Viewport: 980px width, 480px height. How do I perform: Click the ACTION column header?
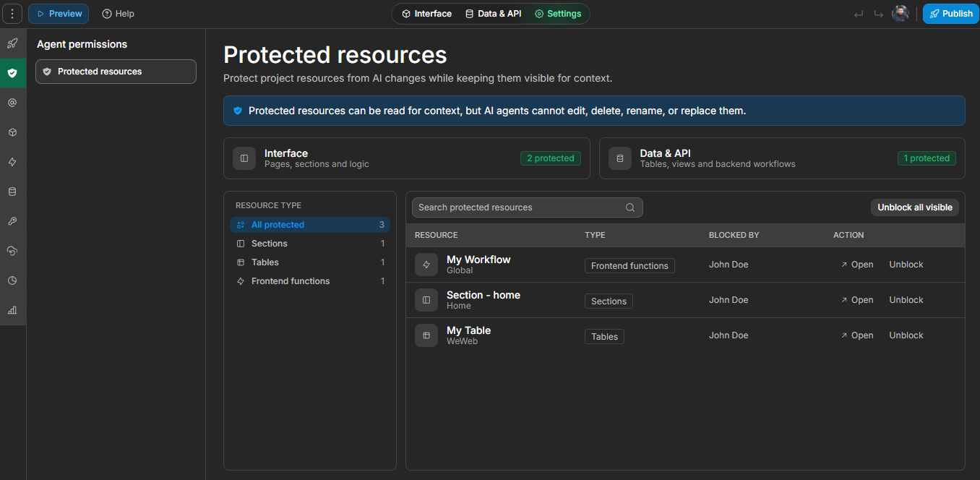point(848,235)
